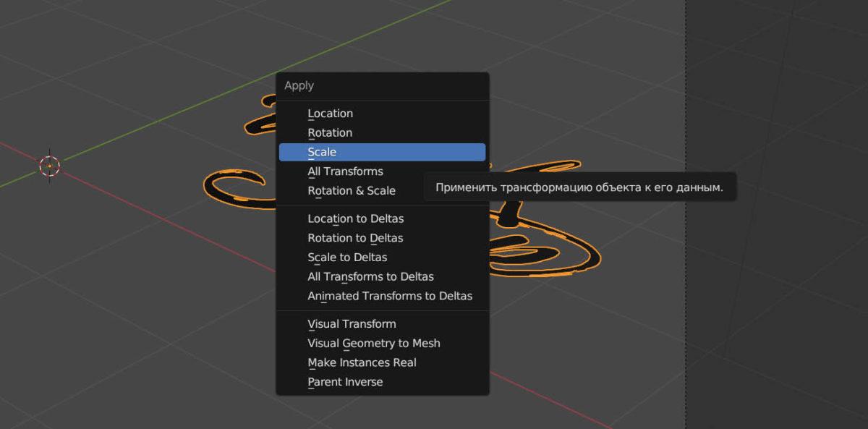Screen dimensions: 868x429
Task: Choose Animated Transforms to Deltas
Action: click(x=382, y=296)
